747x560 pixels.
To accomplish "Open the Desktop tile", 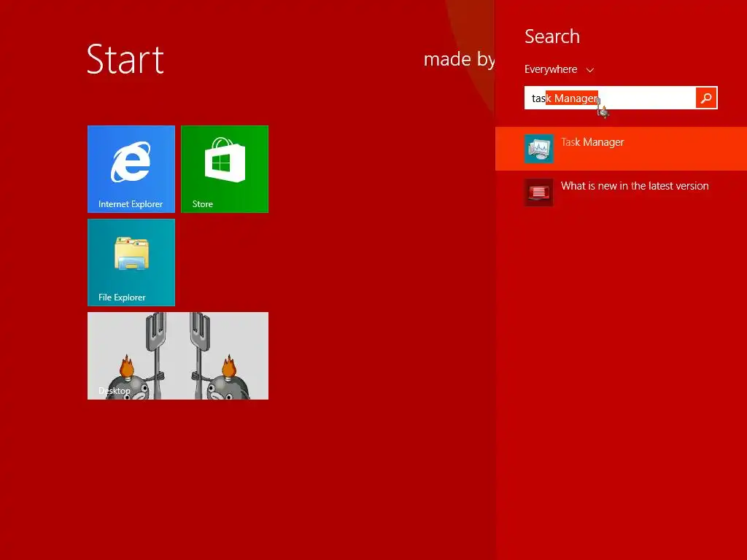I will click(178, 356).
